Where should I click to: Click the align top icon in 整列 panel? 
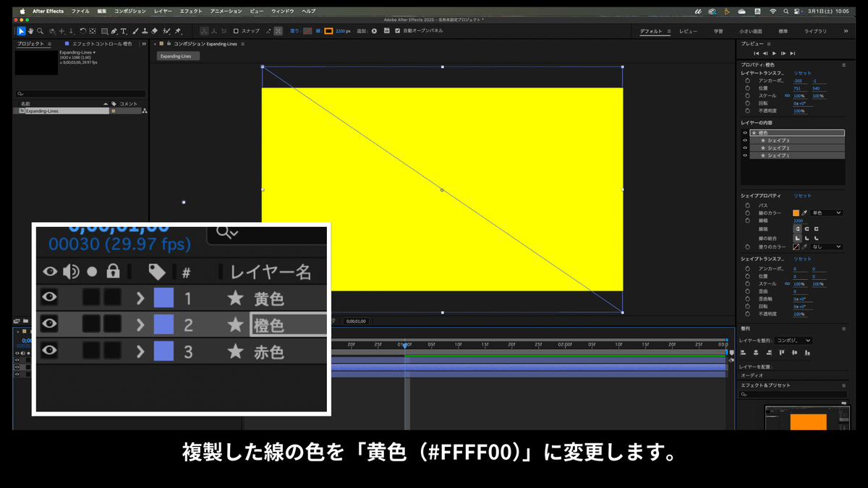782,353
